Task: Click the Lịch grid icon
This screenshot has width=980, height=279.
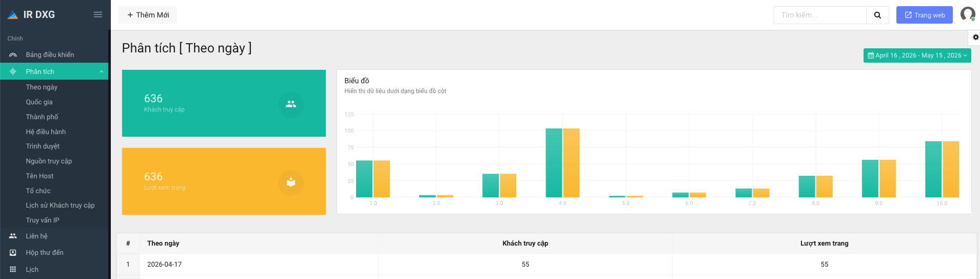Action: pos(13,269)
